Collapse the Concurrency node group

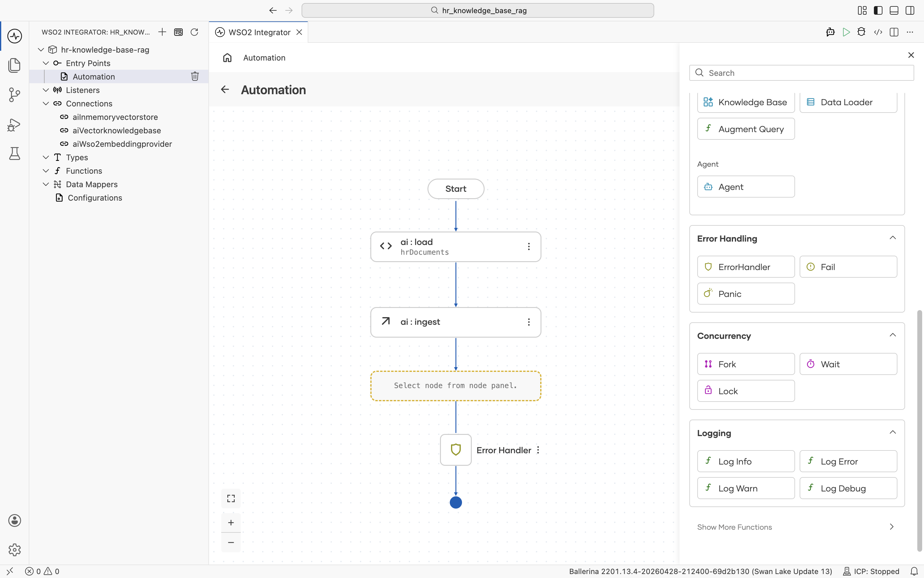click(893, 335)
